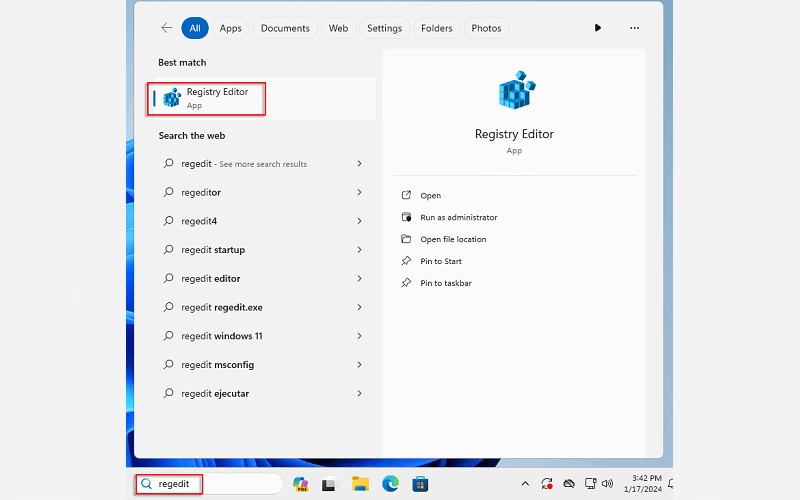The image size is (800, 500).
Task: Open the notification bell in tray
Action: click(670, 484)
